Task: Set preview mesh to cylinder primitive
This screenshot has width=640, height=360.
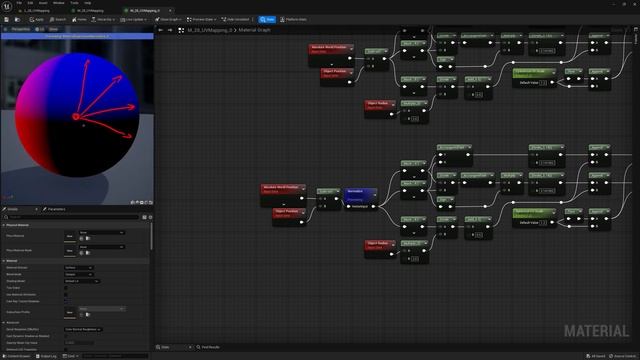Action: pyautogui.click(x=133, y=202)
